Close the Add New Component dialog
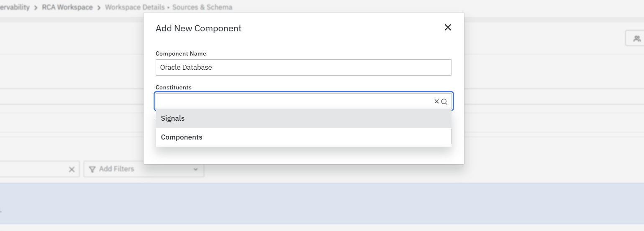 coord(448,28)
